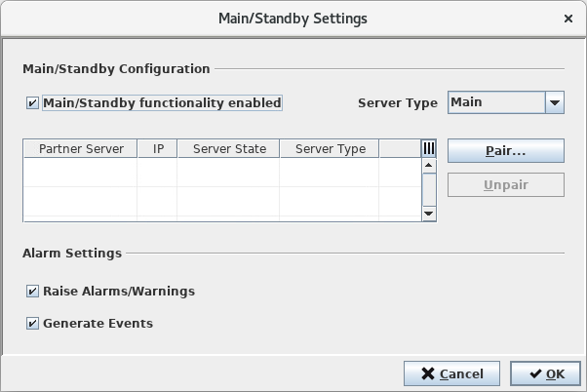Click the blank header after Server Type

click(399, 148)
